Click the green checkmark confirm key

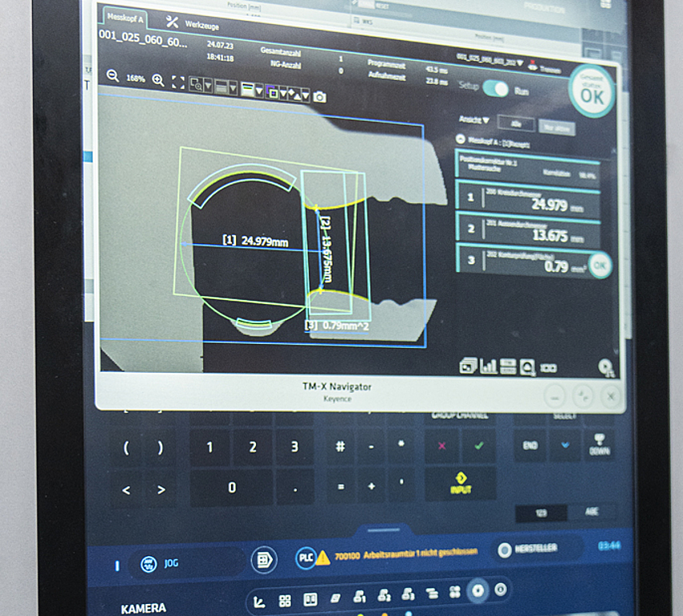tap(479, 446)
